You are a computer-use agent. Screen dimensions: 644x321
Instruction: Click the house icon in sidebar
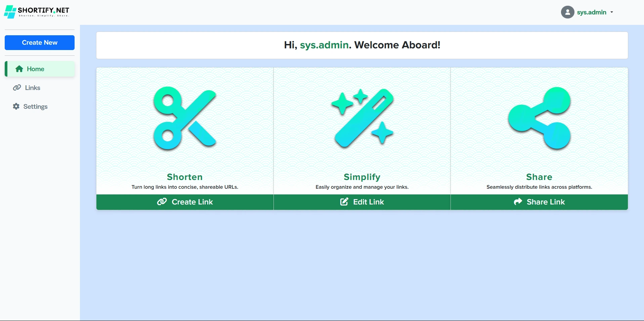(x=19, y=69)
